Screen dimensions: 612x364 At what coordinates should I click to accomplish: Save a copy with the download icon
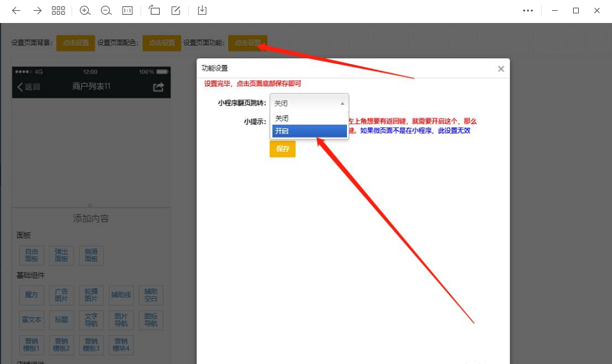203,11
